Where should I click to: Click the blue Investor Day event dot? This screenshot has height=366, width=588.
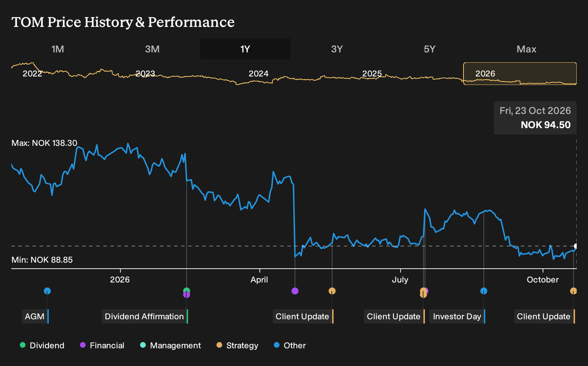[484, 291]
